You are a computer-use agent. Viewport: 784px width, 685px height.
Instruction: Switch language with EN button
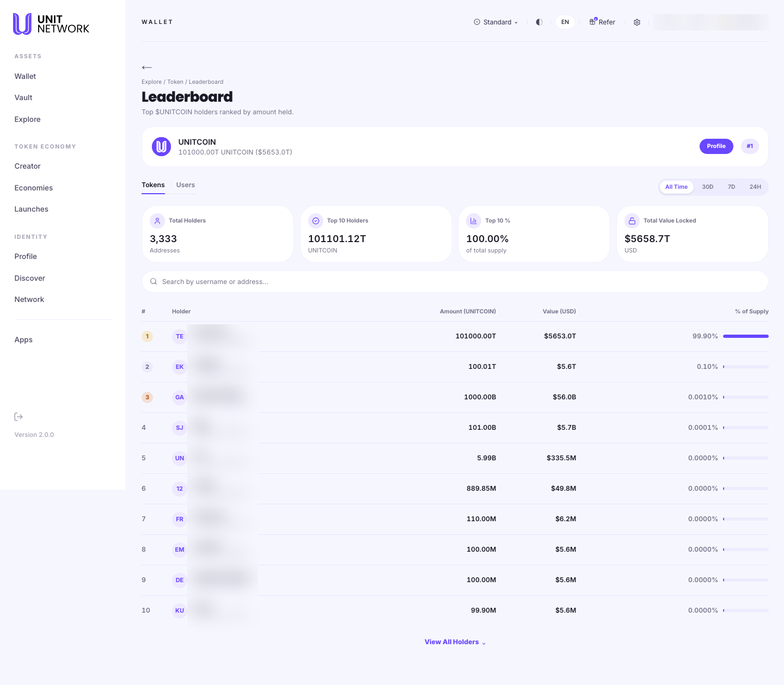565,22
